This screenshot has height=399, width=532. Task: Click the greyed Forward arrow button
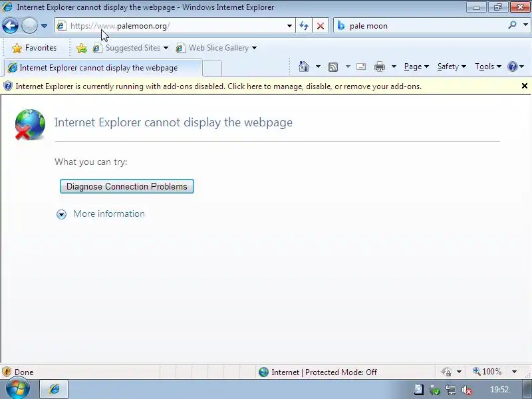[29, 26]
